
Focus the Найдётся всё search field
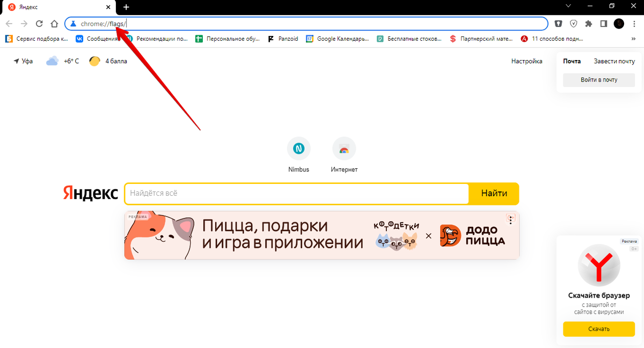(297, 194)
